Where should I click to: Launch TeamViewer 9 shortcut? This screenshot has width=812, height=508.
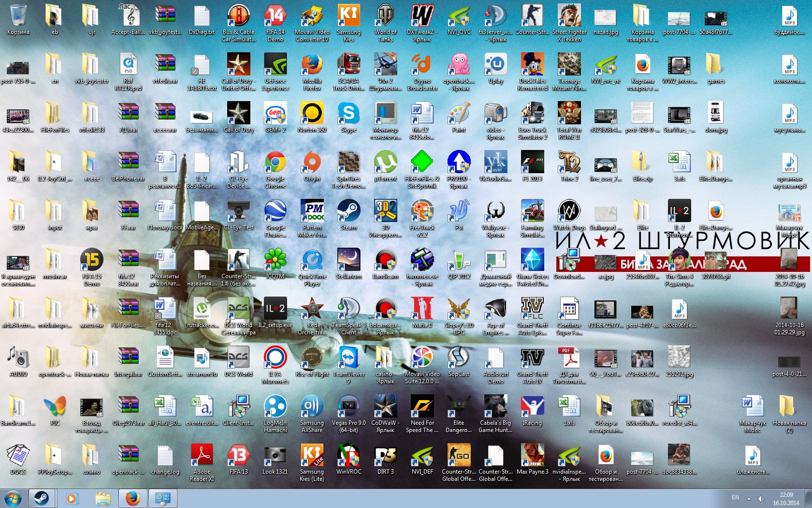coord(348,365)
